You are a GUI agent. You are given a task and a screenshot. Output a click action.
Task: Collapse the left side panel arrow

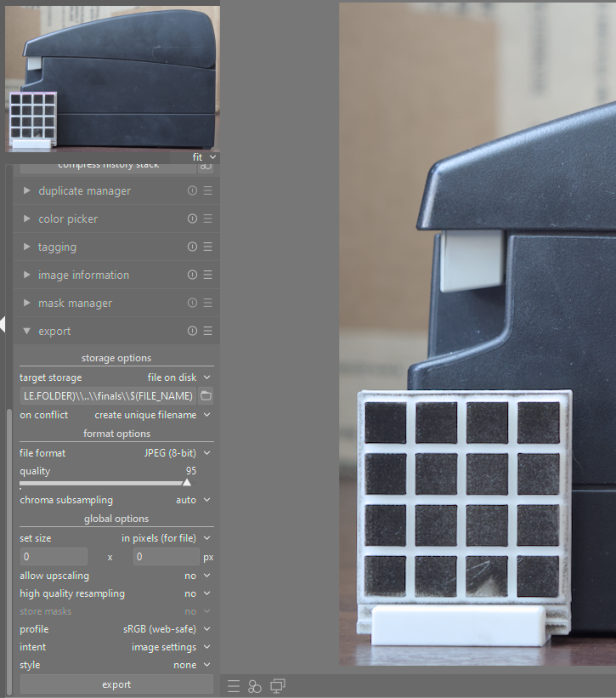tap(3, 324)
